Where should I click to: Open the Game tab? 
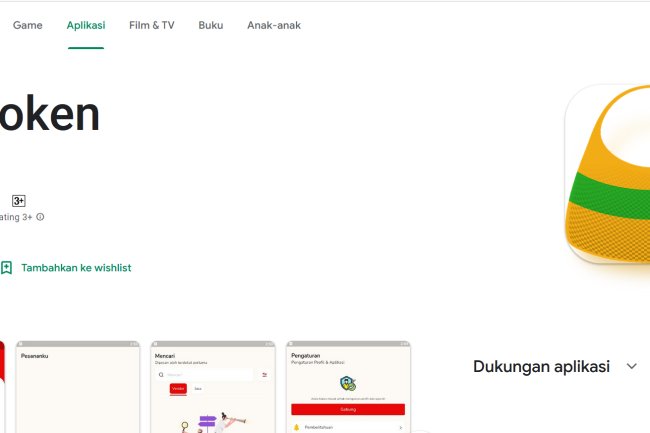(27, 25)
